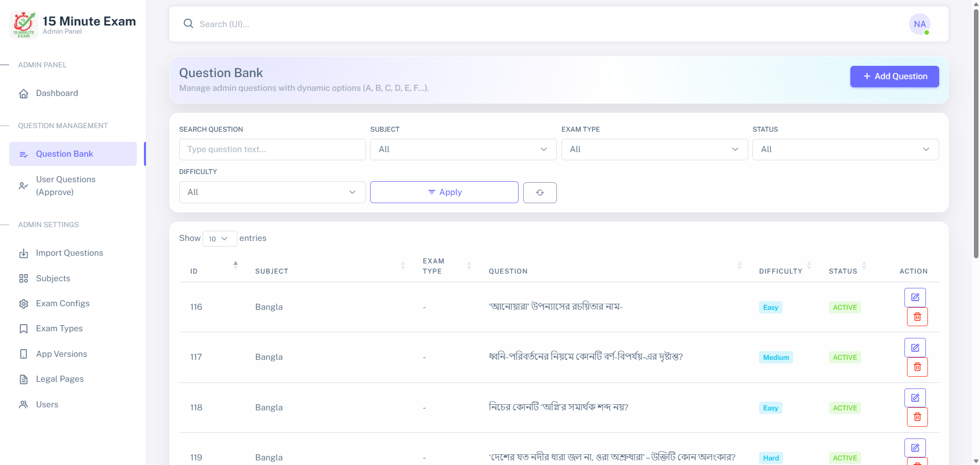Click the Medium difficulty badge for 117
980x465 pixels.
[x=776, y=357]
